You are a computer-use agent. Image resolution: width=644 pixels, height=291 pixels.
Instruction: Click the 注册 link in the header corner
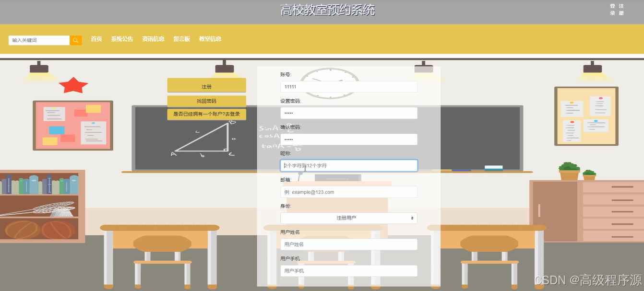click(x=621, y=10)
